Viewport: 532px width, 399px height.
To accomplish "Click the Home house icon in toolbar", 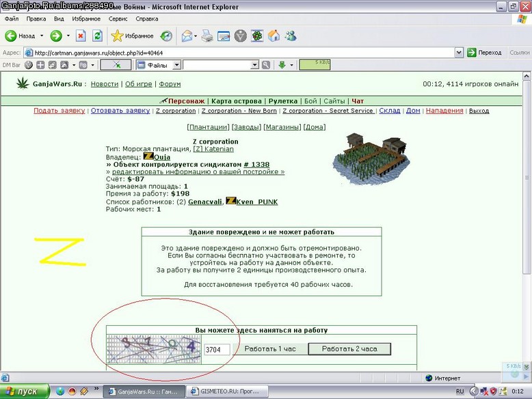I will point(274,36).
